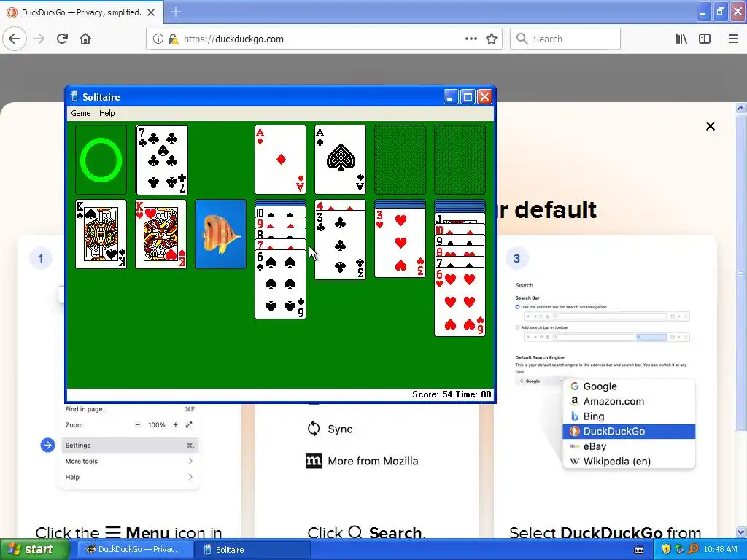The image size is (747, 560).
Task: Click the connection lock warning icon
Action: 173,39
